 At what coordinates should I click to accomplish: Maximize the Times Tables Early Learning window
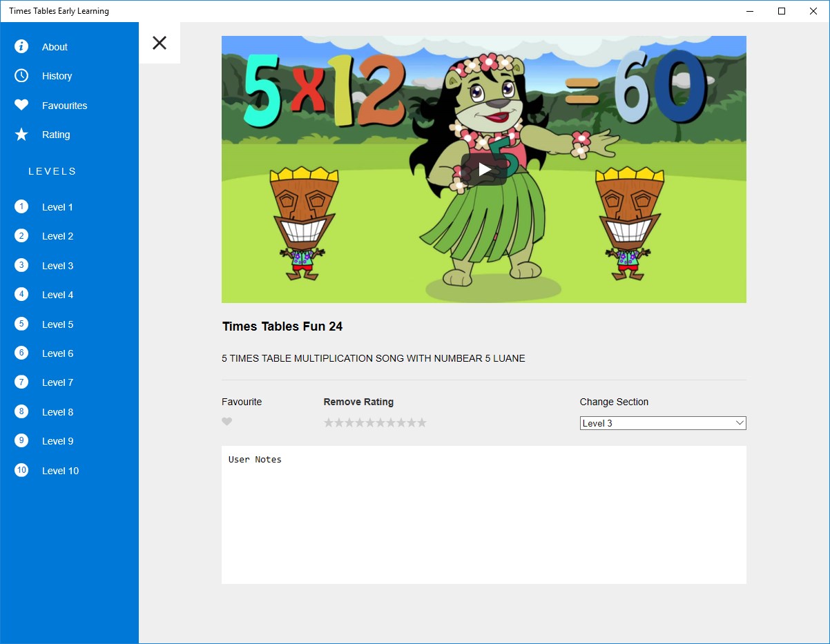(782, 11)
